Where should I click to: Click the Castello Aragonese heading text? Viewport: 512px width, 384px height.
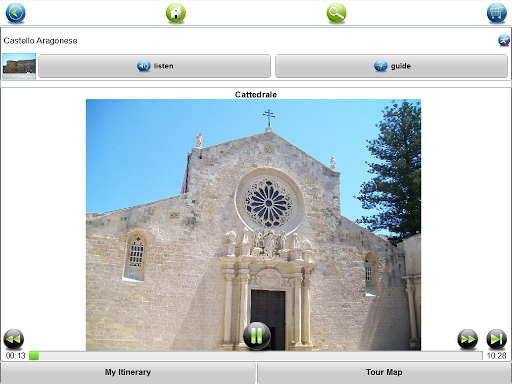pos(40,41)
